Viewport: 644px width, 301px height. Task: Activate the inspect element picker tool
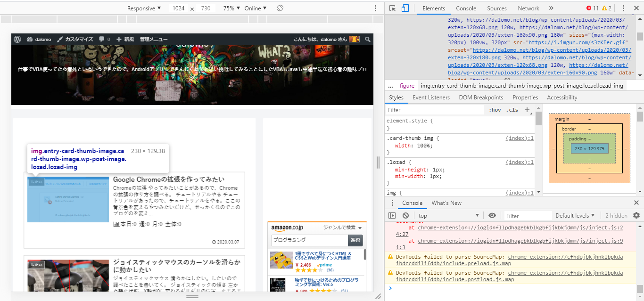tap(392, 8)
